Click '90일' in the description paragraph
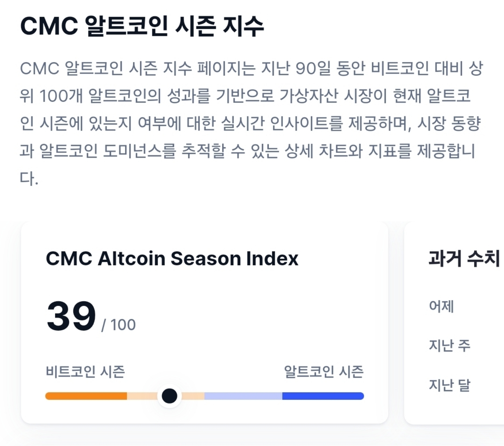The image size is (504, 446). [x=312, y=68]
